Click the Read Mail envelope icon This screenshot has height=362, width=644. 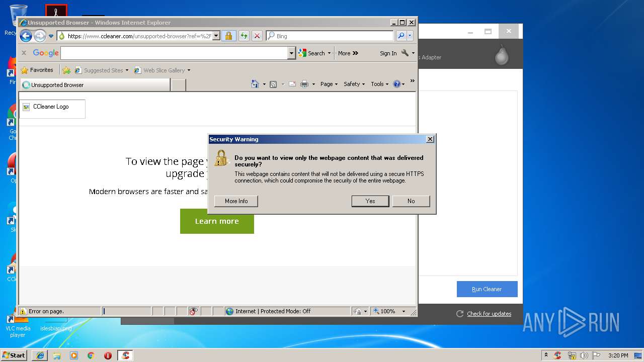tap(292, 84)
